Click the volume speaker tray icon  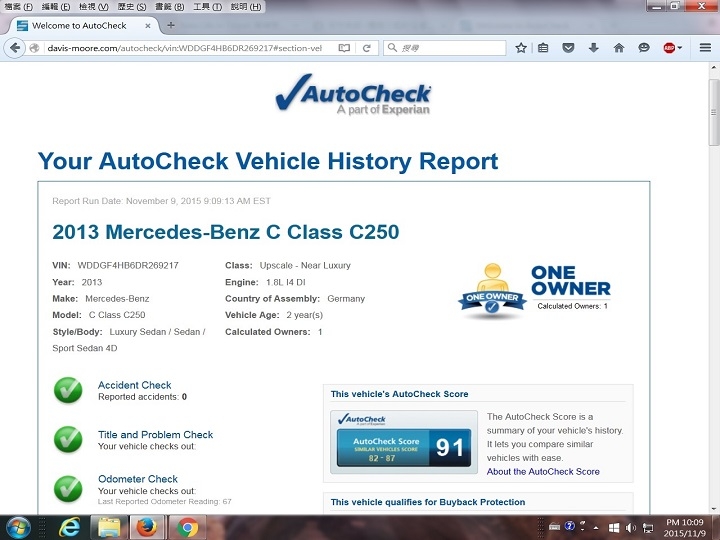pyautogui.click(x=631, y=528)
